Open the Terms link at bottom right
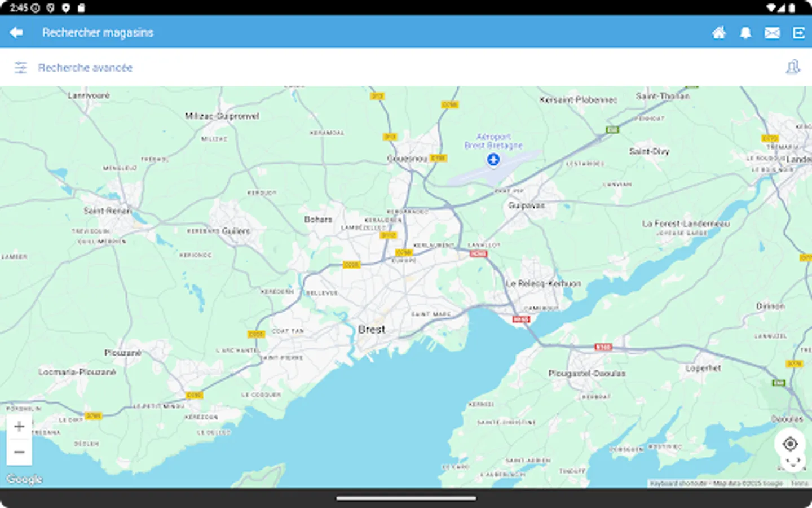This screenshot has height=508, width=812. [799, 484]
